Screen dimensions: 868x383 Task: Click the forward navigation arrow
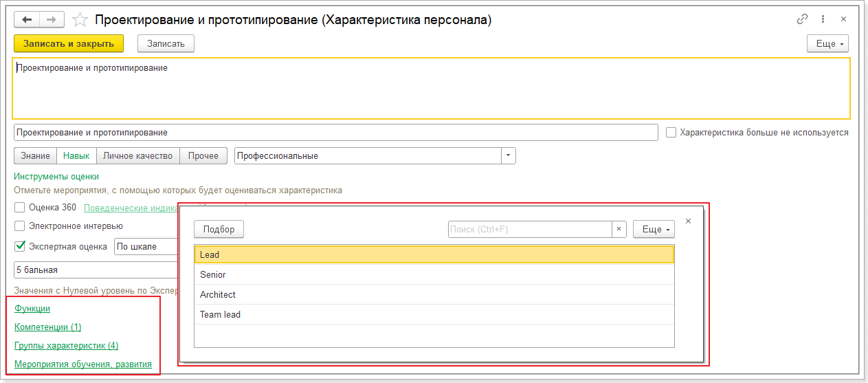tap(52, 19)
